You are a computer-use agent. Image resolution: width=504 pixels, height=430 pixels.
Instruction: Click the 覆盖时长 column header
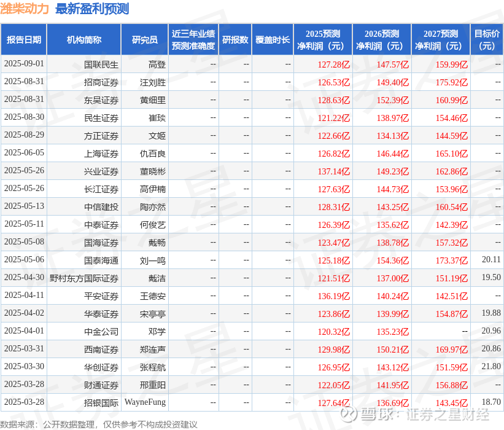click(x=273, y=39)
